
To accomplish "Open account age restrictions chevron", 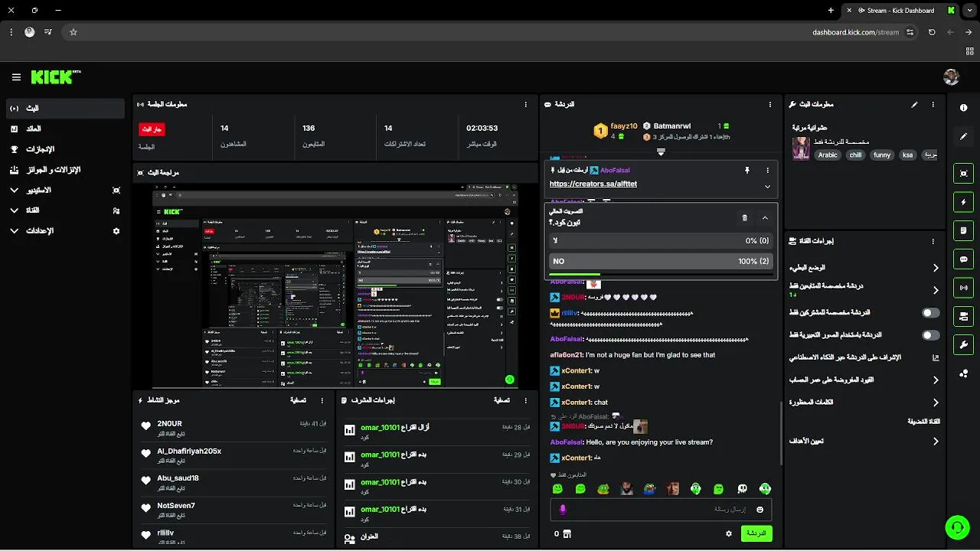I will (936, 380).
